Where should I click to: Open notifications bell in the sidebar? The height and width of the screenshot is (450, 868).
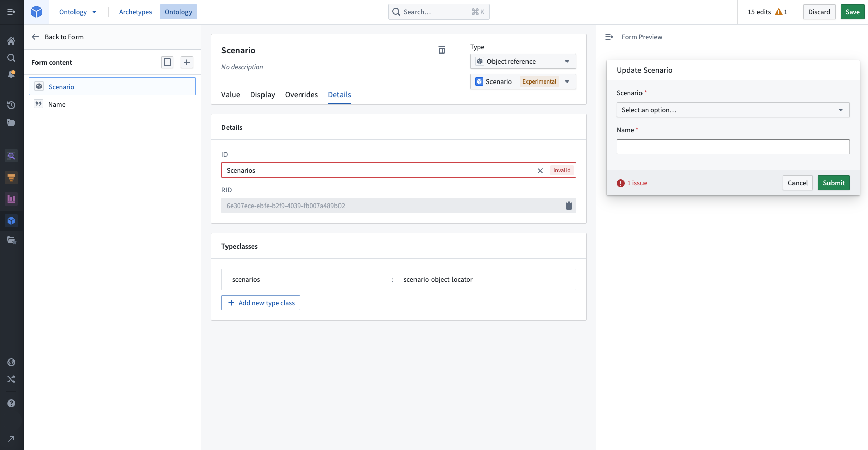(x=11, y=74)
